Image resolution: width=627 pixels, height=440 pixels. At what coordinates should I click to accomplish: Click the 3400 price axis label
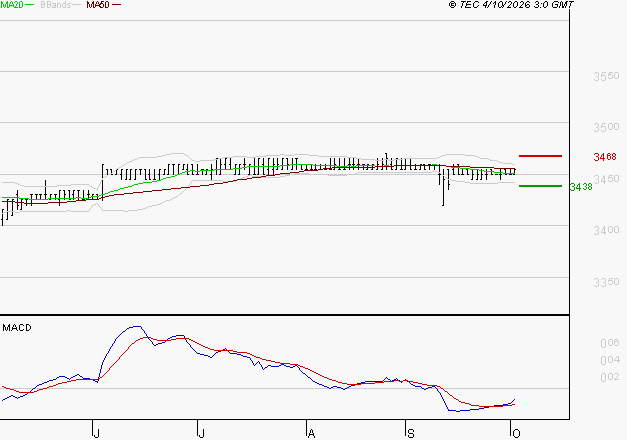point(606,230)
